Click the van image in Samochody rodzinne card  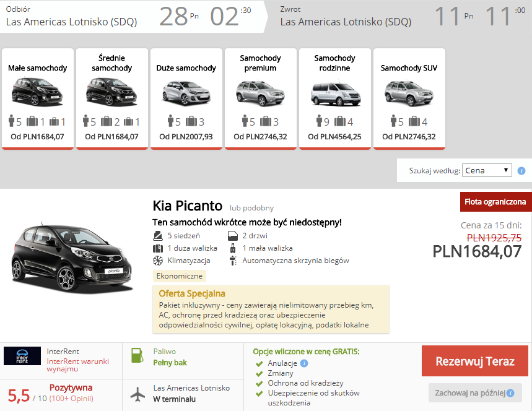click(x=336, y=93)
